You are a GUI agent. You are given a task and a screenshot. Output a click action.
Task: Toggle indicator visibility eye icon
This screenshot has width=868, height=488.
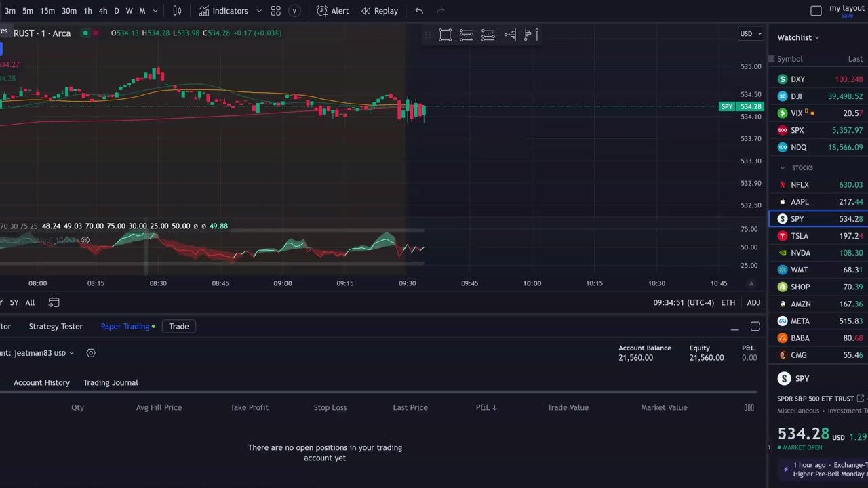(85, 240)
